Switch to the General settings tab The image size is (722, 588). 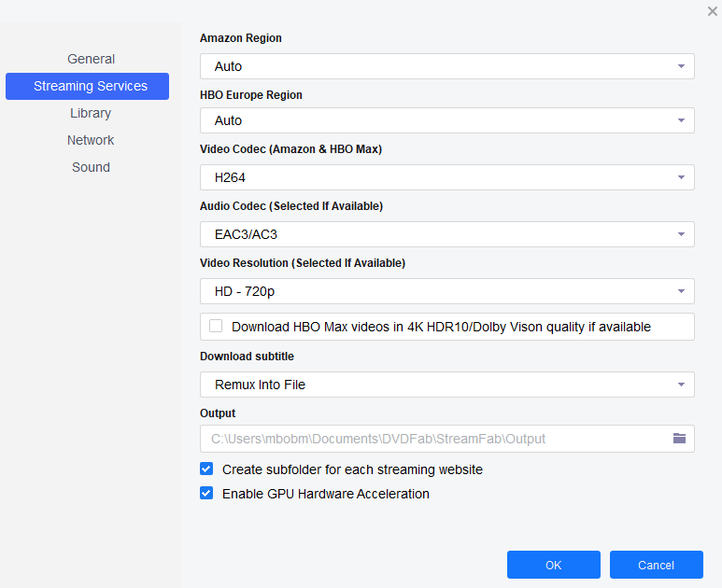[x=91, y=59]
